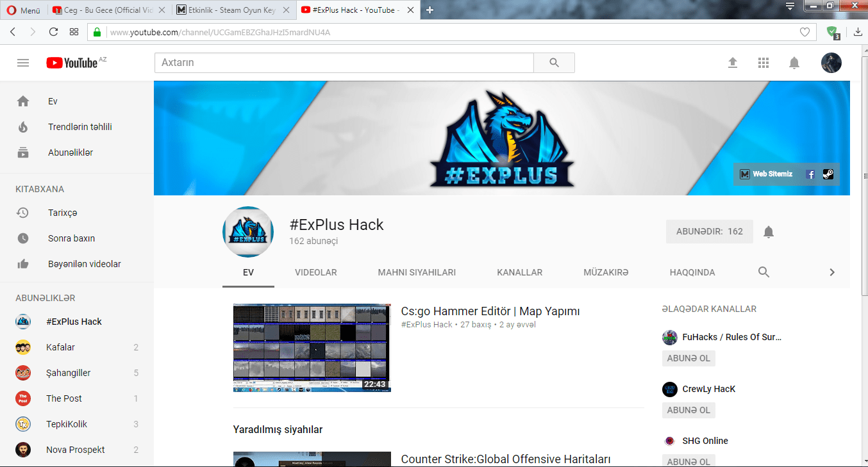Viewport: 868px width, 467px height.
Task: Open Trendlərin təhlili in sidebar
Action: click(77, 127)
